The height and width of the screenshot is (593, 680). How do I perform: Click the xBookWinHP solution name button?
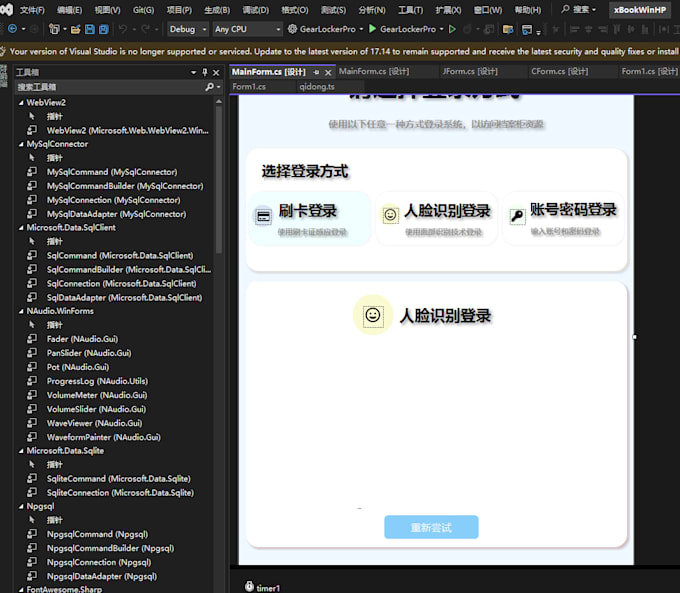point(640,10)
